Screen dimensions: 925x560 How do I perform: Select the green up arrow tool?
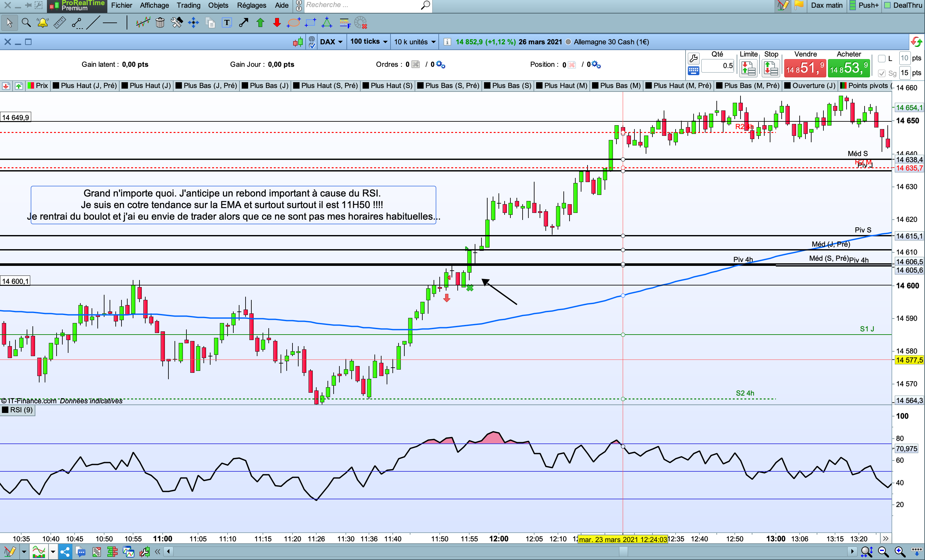[x=260, y=23]
